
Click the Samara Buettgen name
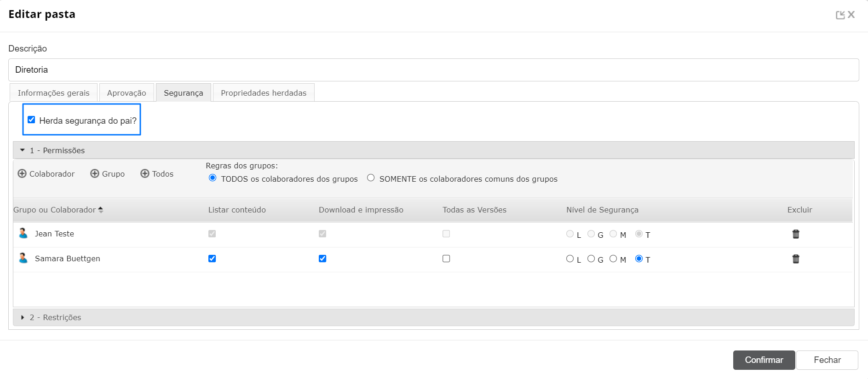68,258
